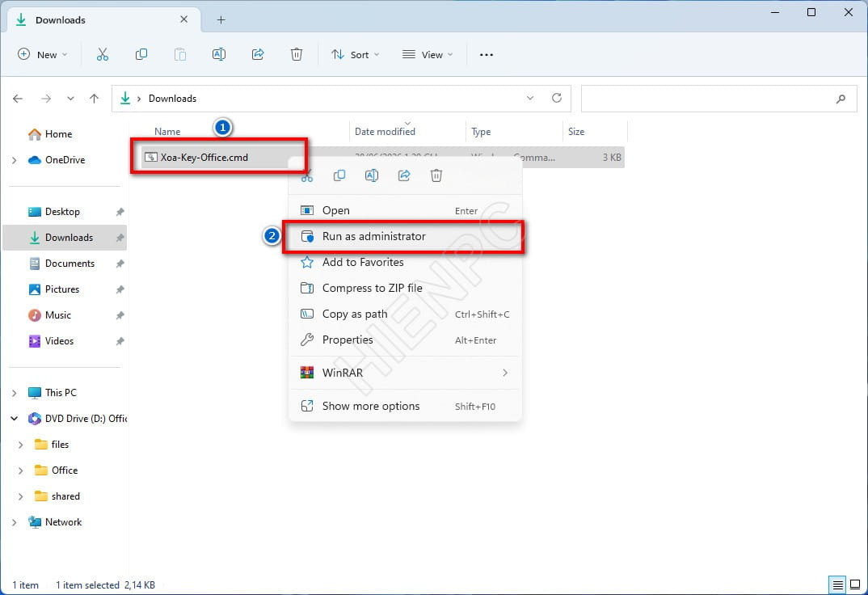
Task: Click the disabled Paste icon in toolbar
Action: click(x=180, y=54)
